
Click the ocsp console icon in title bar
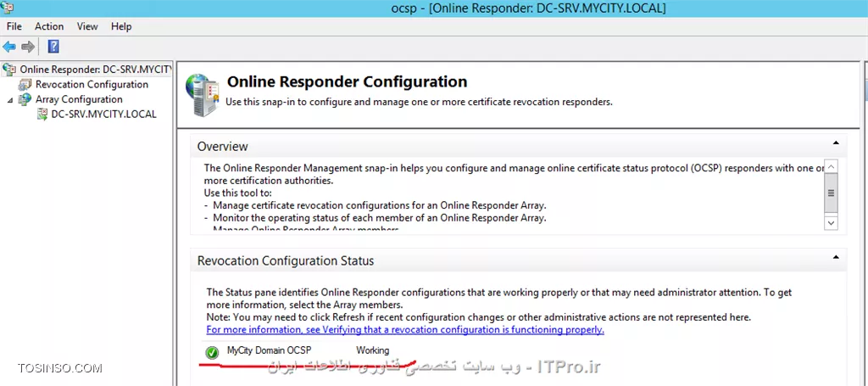[8, 7]
